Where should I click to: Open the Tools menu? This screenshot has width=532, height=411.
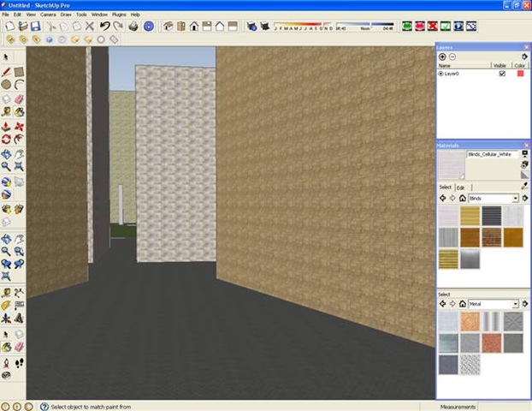81,15
